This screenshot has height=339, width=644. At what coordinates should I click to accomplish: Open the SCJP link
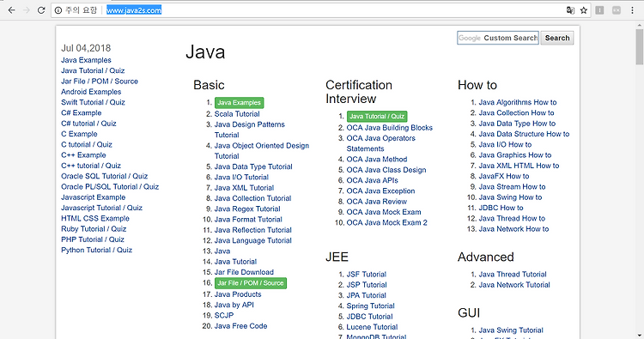tap(224, 316)
